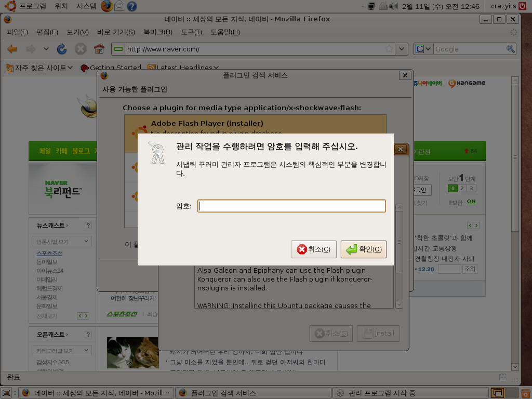Screen dimensions: 532x399
Task: Click help question mark beside 뉴스캐스트
Action: pos(88,225)
